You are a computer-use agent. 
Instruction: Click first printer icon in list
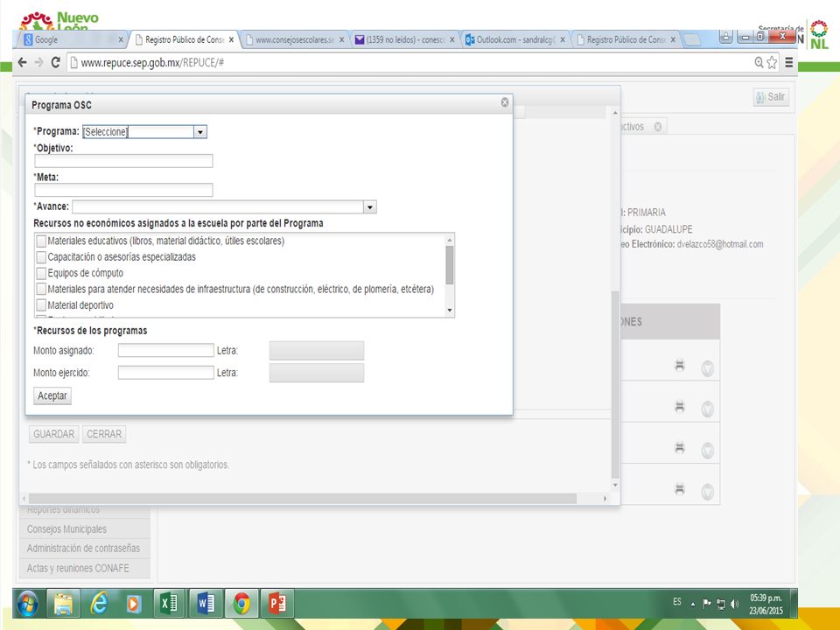point(680,366)
